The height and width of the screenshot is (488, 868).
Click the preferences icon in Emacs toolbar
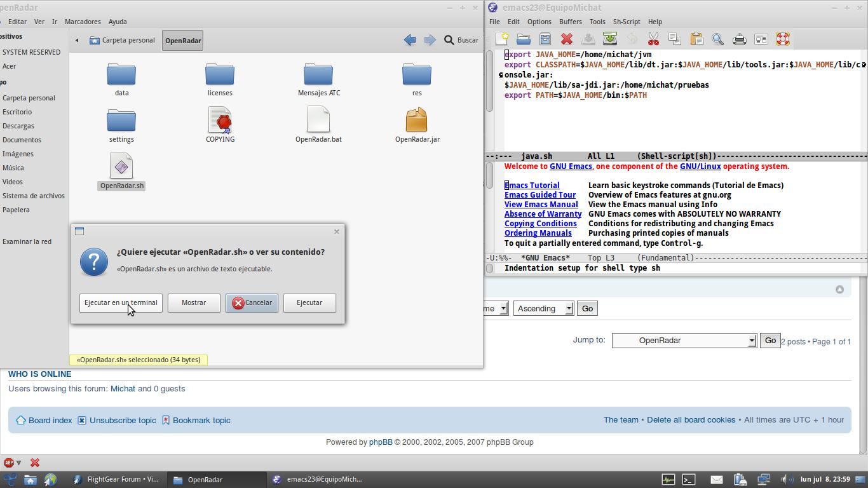761,39
